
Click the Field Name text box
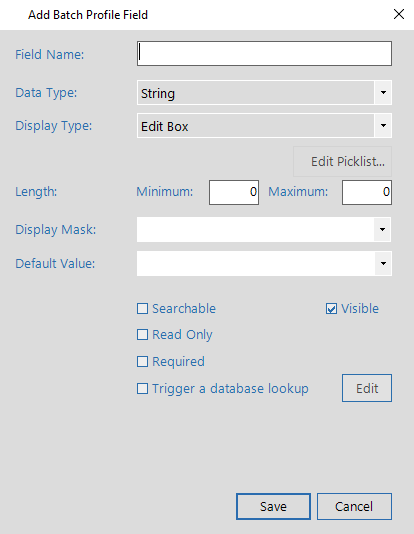pos(264,53)
